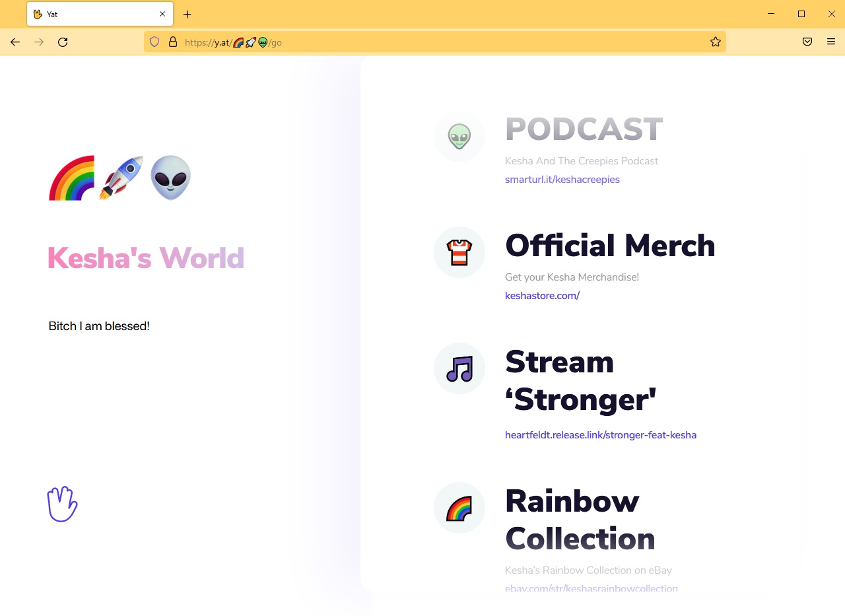Open the keshastore.com link

coord(541,296)
